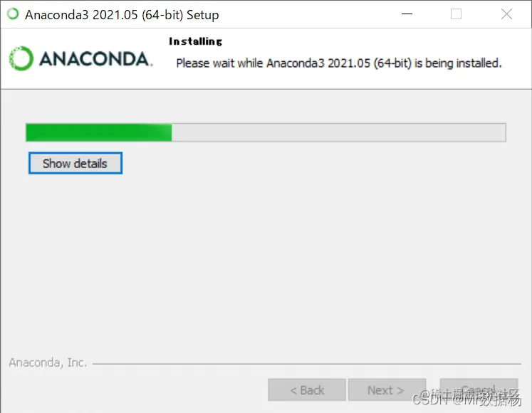Image resolution: width=532 pixels, height=413 pixels.
Task: Click the horizontal separator line beside Anaconda, Inc.
Action: coord(307,364)
